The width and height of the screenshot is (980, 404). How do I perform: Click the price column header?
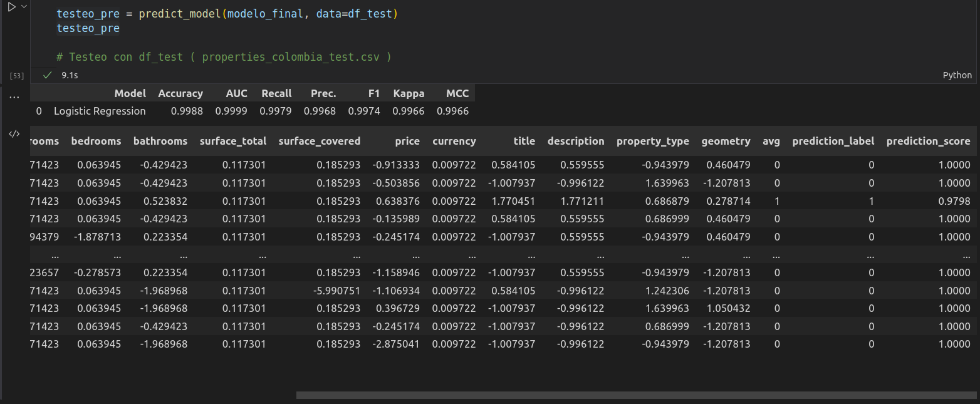coord(407,141)
